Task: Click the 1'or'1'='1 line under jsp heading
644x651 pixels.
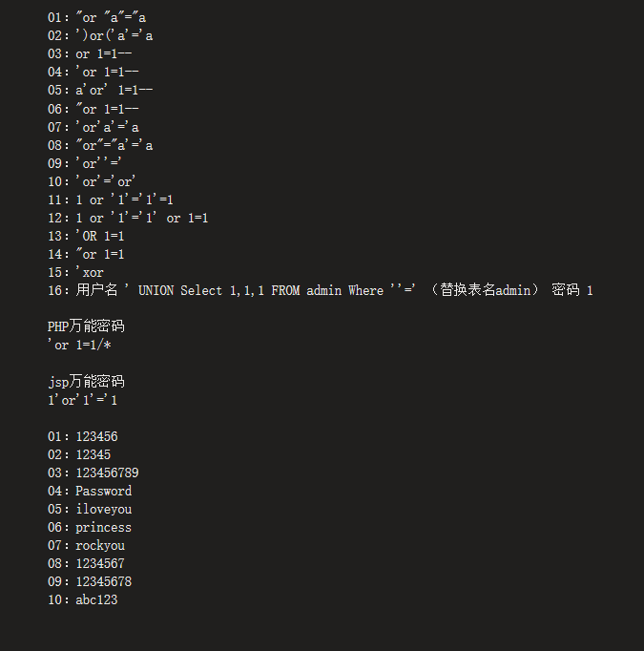Action: pos(83,400)
